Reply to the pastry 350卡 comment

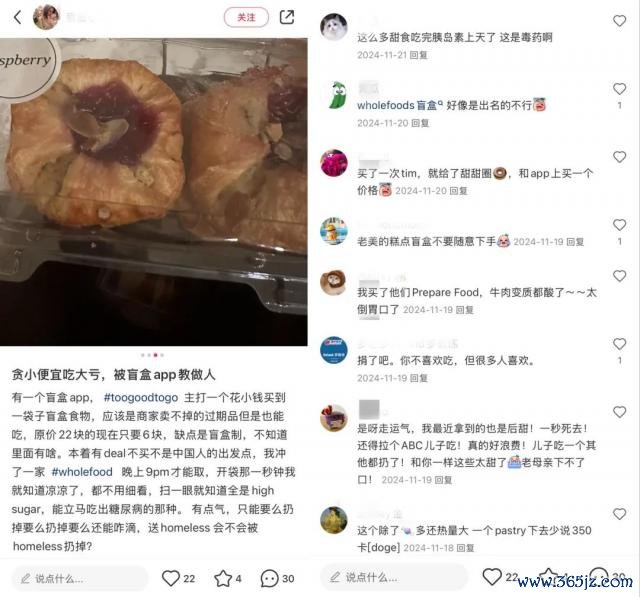coord(465,548)
